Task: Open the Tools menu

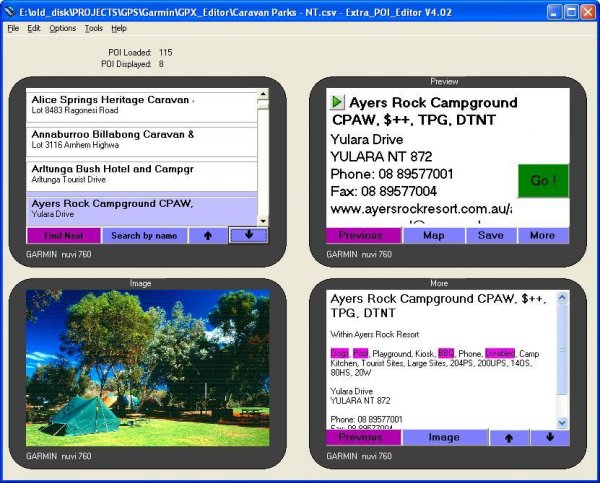Action: point(93,28)
